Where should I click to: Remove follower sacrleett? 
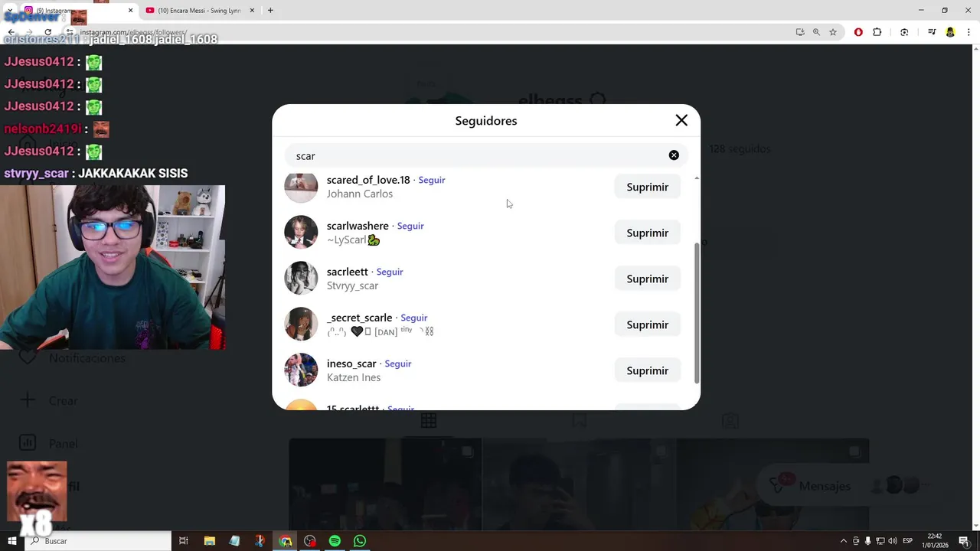(648, 279)
